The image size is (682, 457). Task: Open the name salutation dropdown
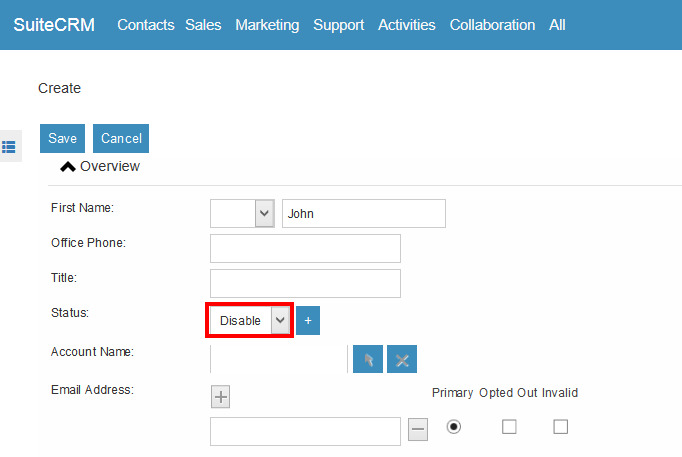coord(242,213)
